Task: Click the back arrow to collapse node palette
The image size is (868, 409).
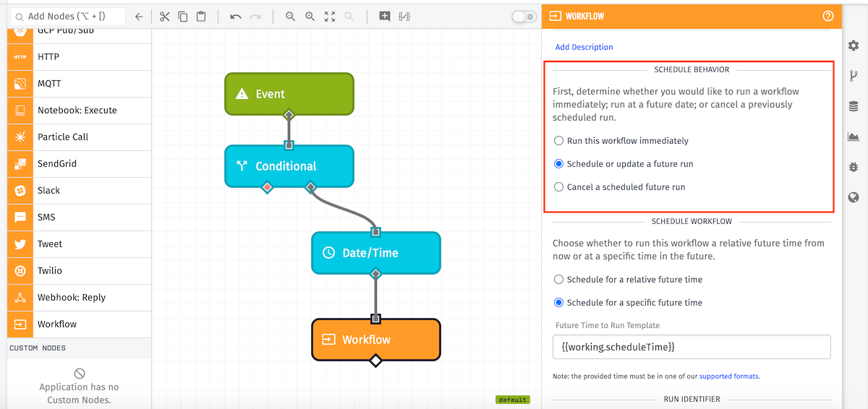Action: coord(139,17)
